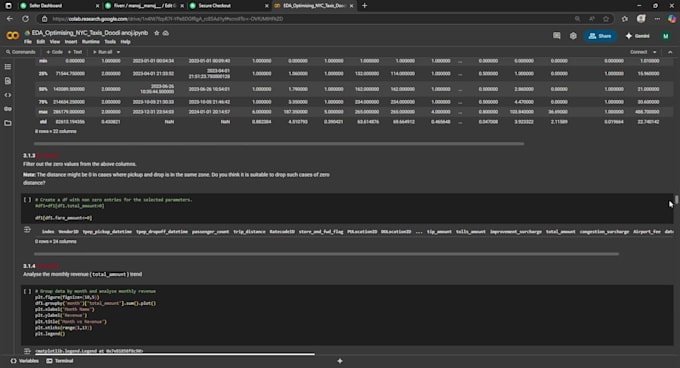The image size is (680, 368).
Task: Add a code cell with + Code
Action: click(55, 52)
